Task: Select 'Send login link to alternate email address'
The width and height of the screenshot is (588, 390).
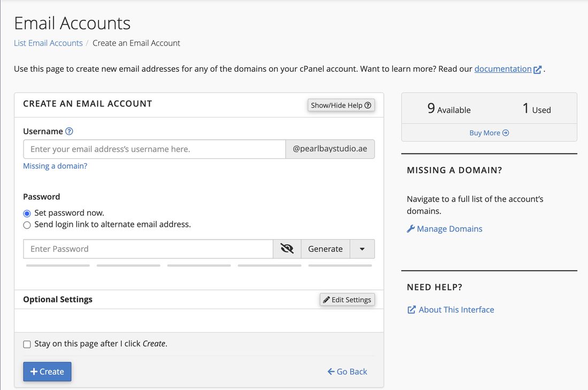Action: [x=27, y=225]
